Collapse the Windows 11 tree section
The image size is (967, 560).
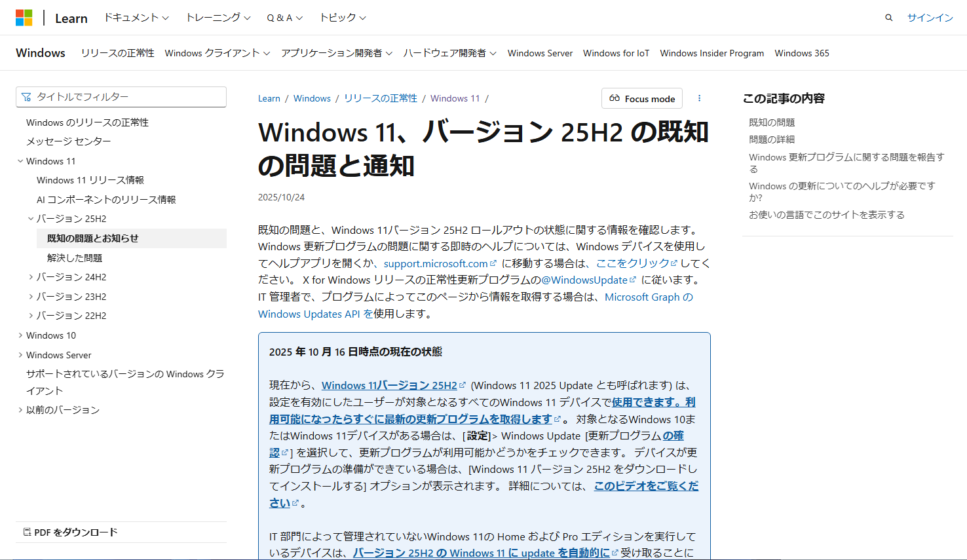(x=20, y=161)
